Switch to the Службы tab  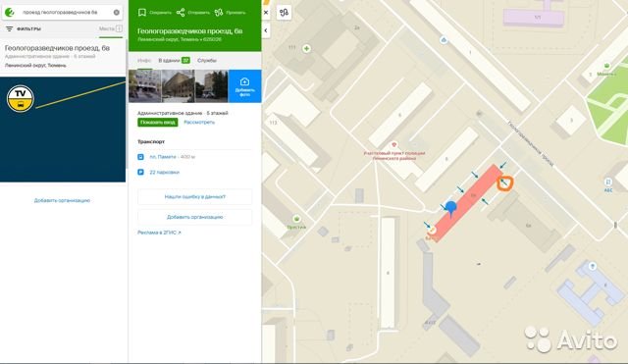pos(207,61)
